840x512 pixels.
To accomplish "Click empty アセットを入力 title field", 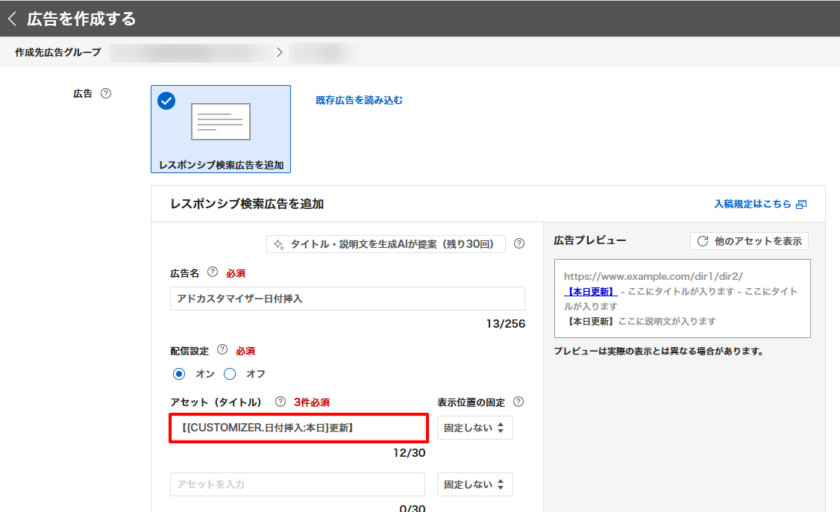I will pos(297,484).
